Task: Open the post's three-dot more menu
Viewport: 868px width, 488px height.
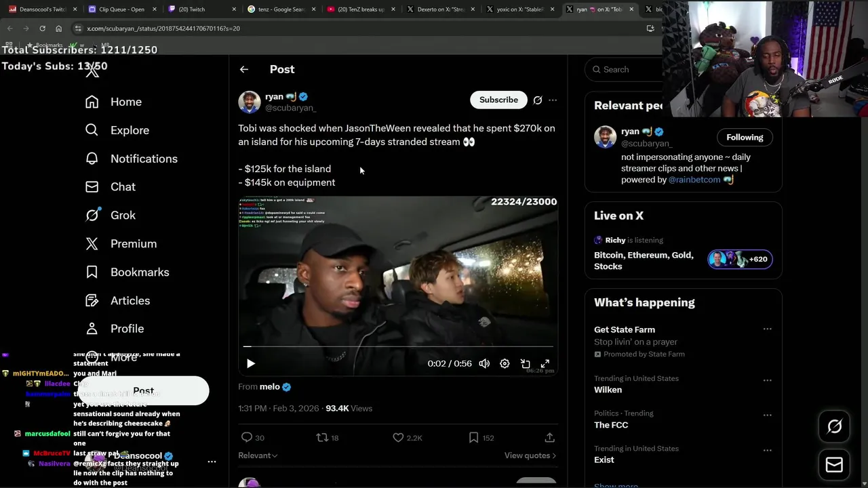Action: click(x=553, y=100)
